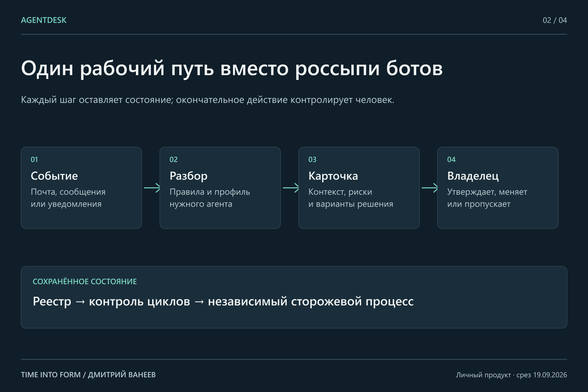Open the 'Разбор' step card
The image size is (588, 392).
point(220,188)
